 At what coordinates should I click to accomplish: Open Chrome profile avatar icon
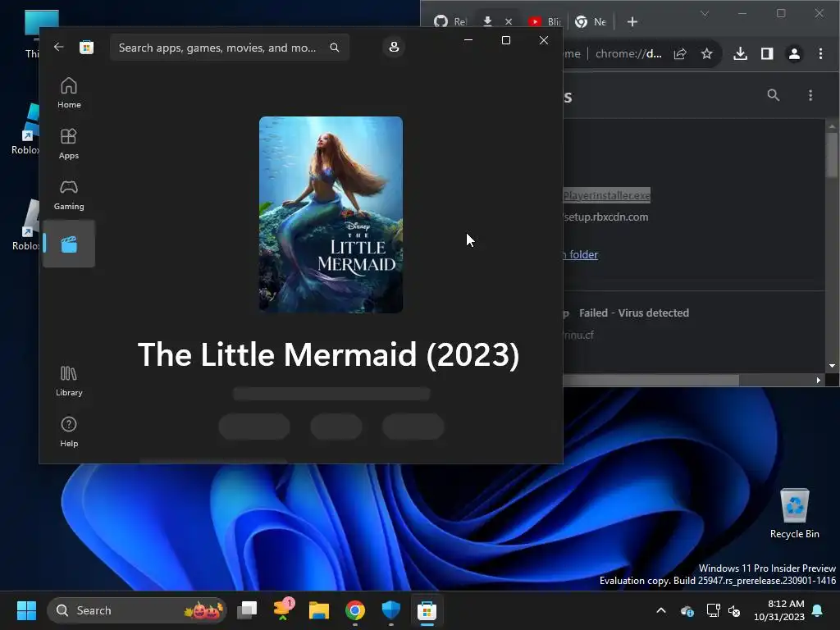[x=794, y=53]
